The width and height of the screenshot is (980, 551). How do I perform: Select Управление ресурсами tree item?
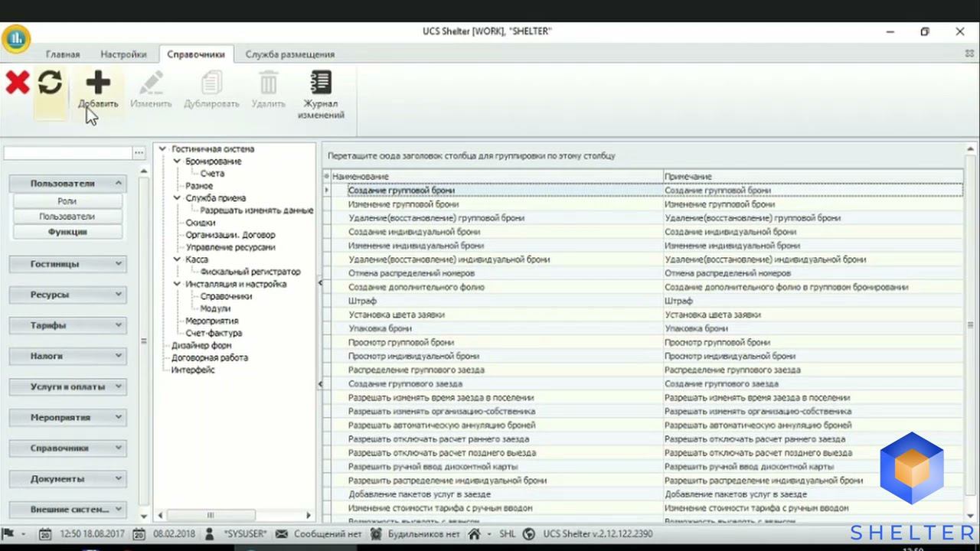point(230,247)
